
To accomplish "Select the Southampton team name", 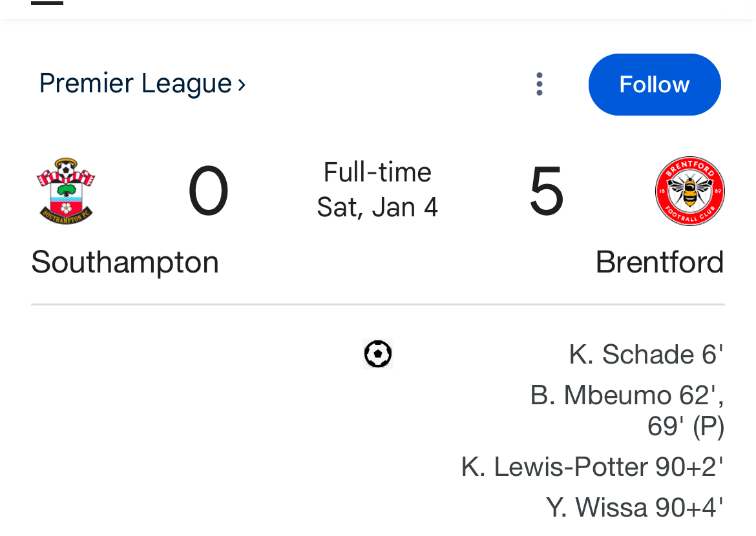I will point(125,262).
